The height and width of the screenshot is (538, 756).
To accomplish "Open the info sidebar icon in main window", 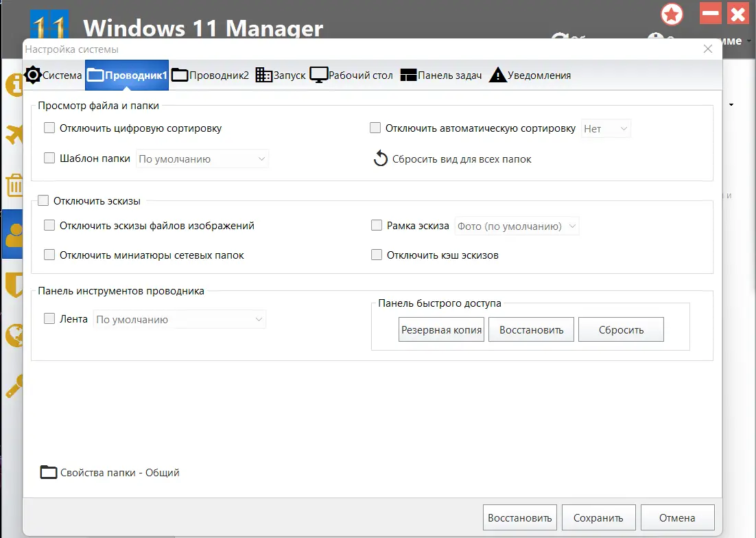I will click(14, 85).
